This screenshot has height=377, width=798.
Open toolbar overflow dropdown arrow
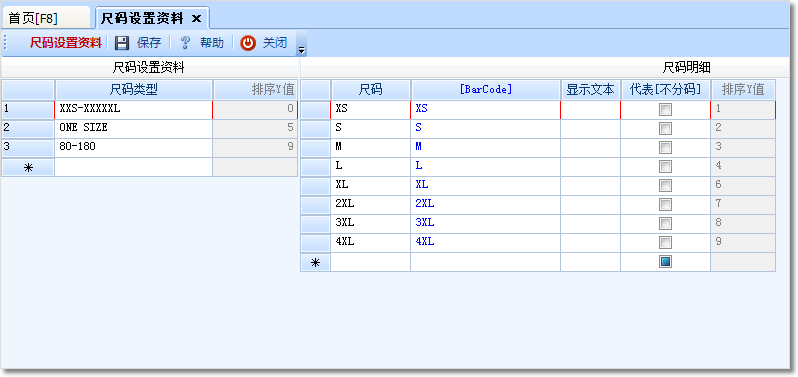coord(301,50)
